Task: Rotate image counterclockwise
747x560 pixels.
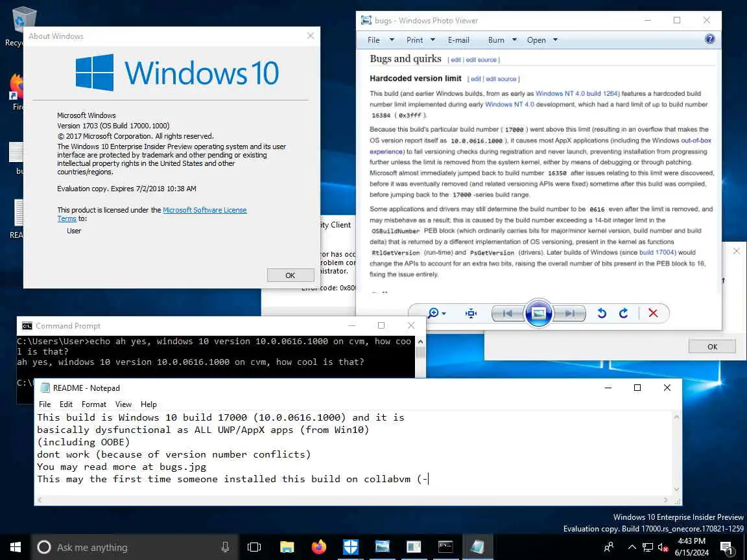Action: pyautogui.click(x=602, y=313)
